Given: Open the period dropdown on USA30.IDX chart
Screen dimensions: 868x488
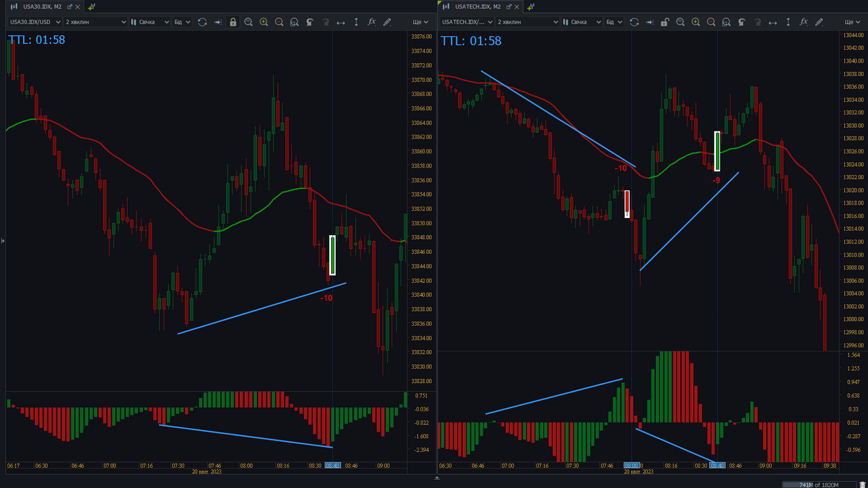Looking at the screenshot, I should [96, 22].
